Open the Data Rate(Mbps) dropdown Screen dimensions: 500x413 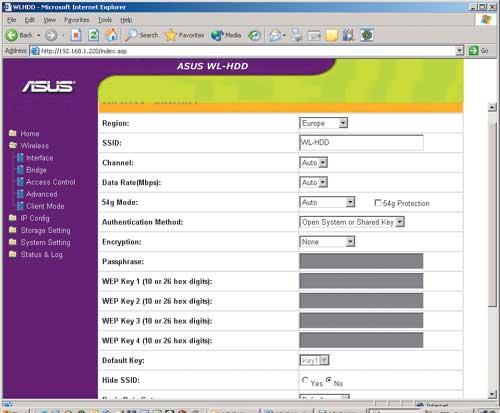click(314, 182)
